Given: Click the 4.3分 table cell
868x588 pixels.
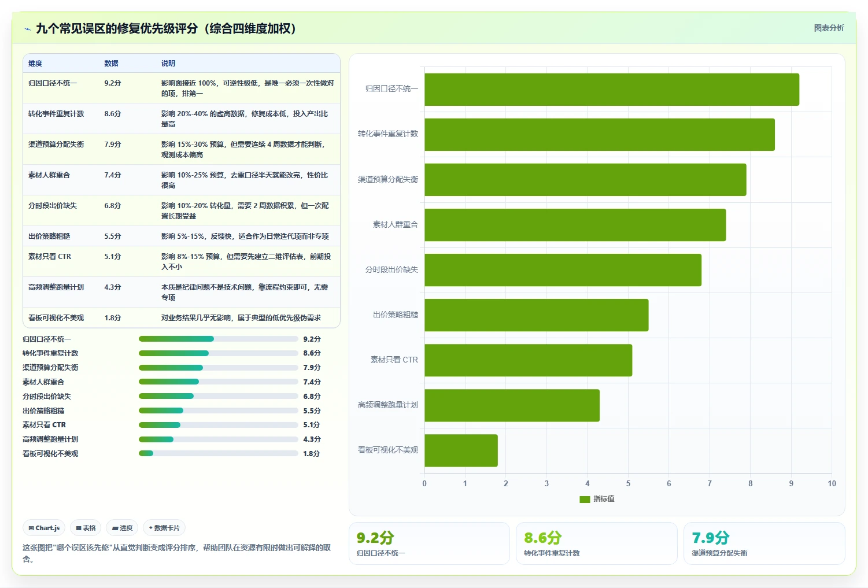Looking at the screenshot, I should (113, 287).
